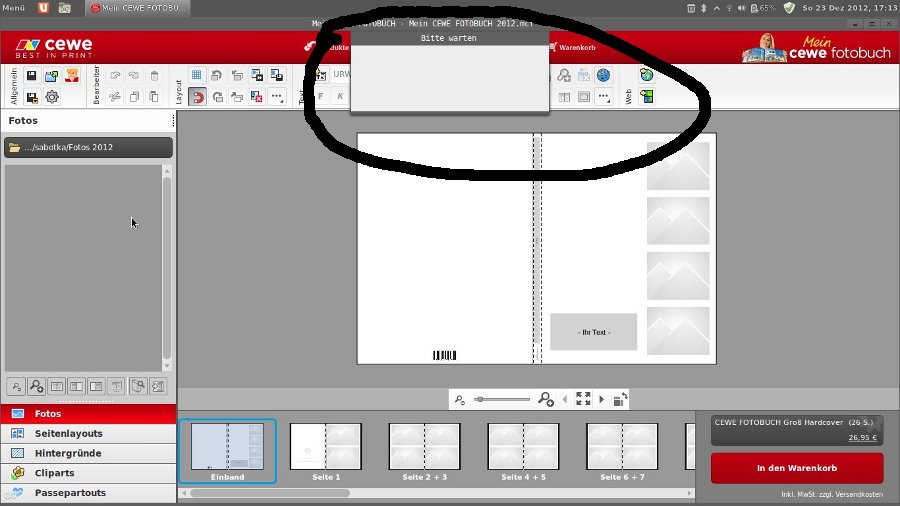Open settings via the gear icon
The height and width of the screenshot is (506, 900).
(52, 97)
